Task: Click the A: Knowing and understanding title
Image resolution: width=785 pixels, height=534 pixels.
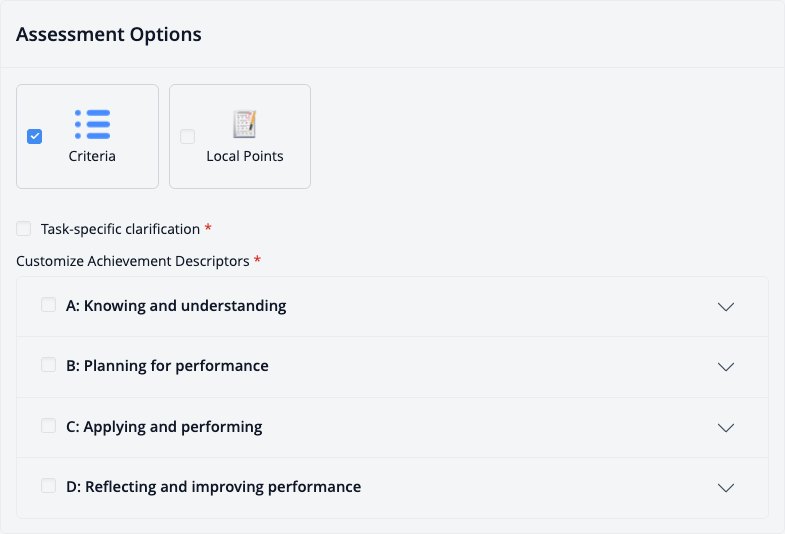Action: pos(176,306)
